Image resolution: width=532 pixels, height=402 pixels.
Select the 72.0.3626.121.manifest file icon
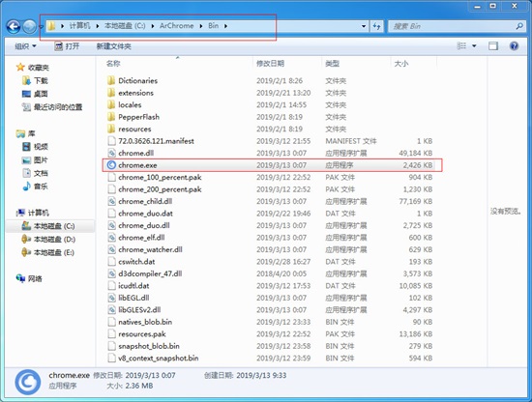111,141
